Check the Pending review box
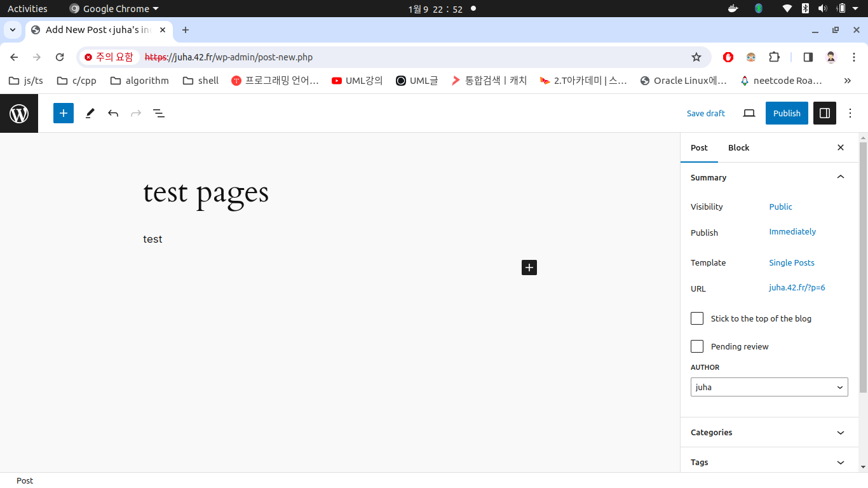 [x=697, y=346]
